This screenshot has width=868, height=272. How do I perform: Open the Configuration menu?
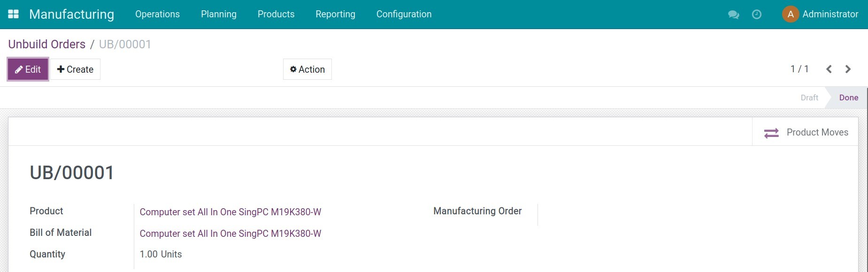(404, 14)
